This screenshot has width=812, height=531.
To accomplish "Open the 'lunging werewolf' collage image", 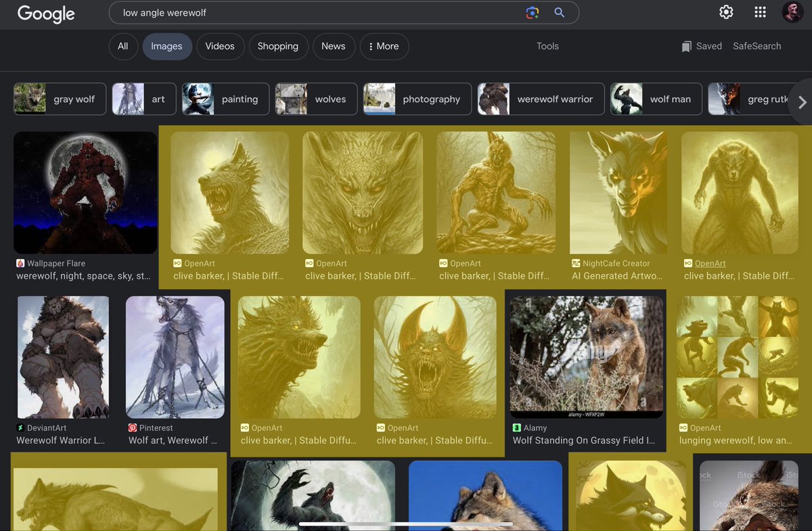I will [x=738, y=357].
